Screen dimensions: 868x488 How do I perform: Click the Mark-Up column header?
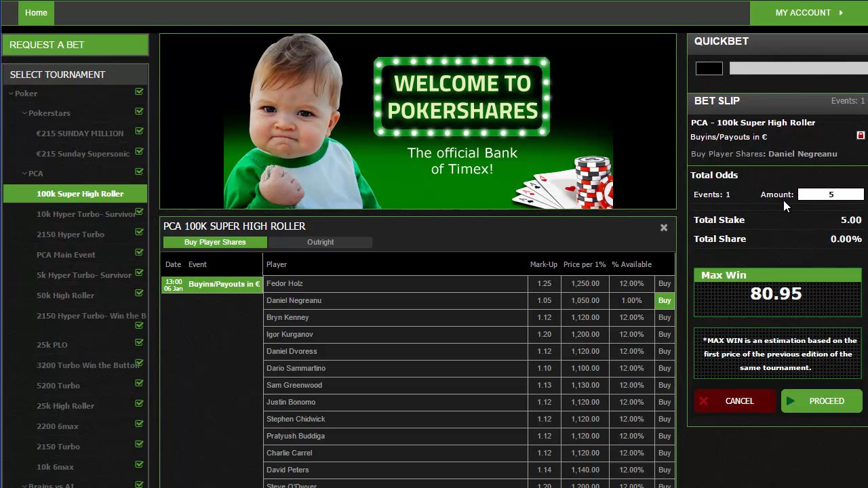(x=543, y=264)
